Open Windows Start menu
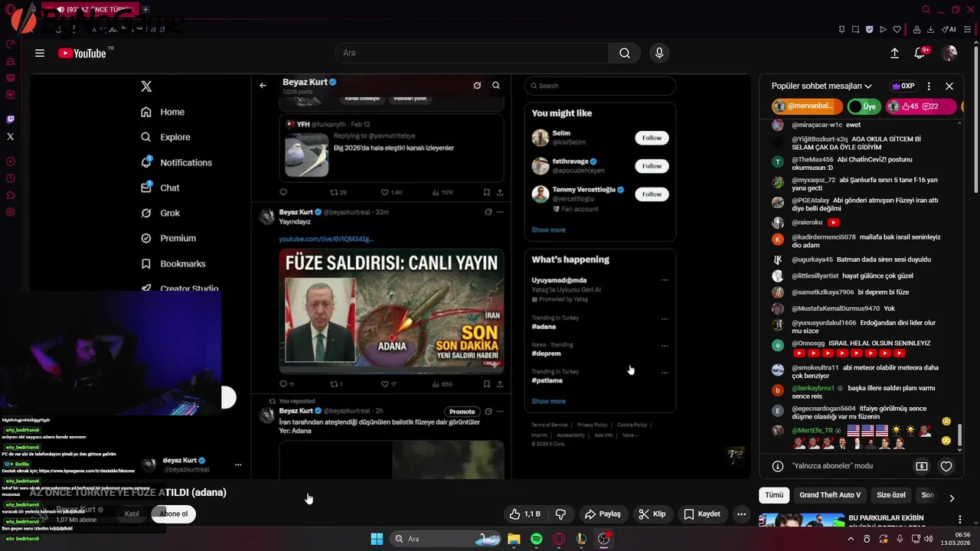Image resolution: width=980 pixels, height=551 pixels. 377,539
